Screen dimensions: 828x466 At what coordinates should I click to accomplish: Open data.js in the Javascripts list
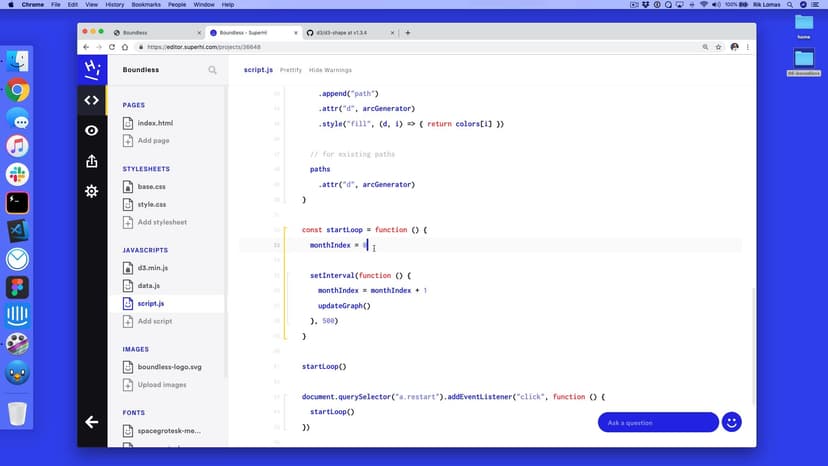(x=148, y=286)
